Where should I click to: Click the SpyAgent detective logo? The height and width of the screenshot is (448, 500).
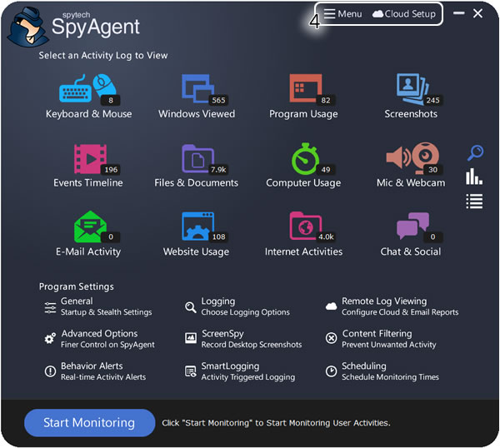click(27, 27)
